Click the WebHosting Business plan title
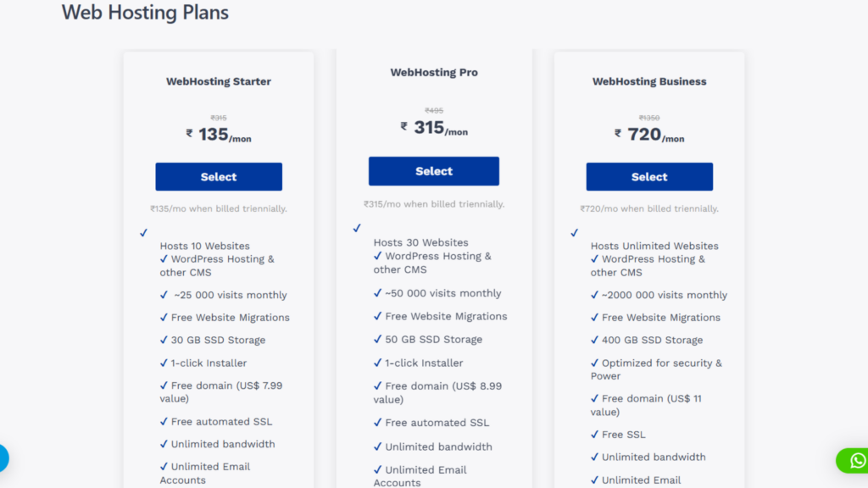This screenshot has width=868, height=488. coord(649,81)
